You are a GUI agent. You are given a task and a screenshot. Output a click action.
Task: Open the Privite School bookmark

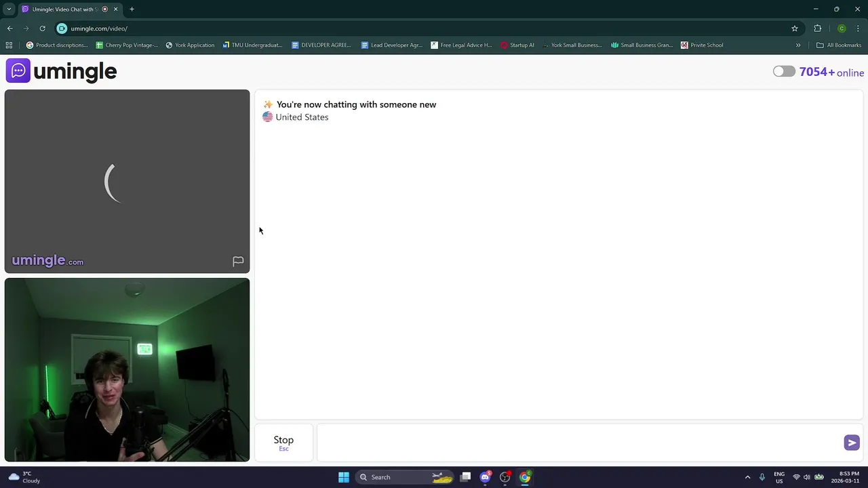click(x=702, y=45)
